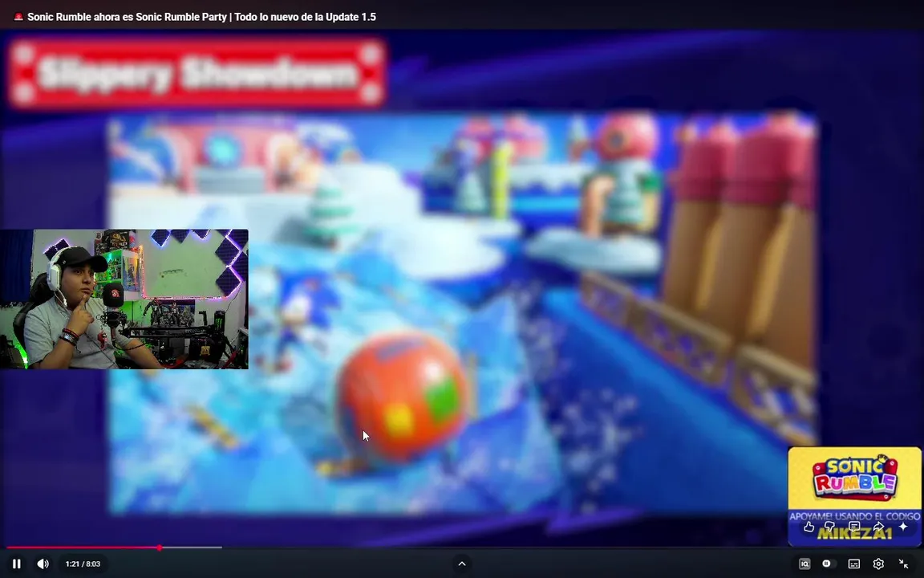Open the video title link at top
Image resolution: width=924 pixels, height=578 pixels.
pyautogui.click(x=201, y=17)
